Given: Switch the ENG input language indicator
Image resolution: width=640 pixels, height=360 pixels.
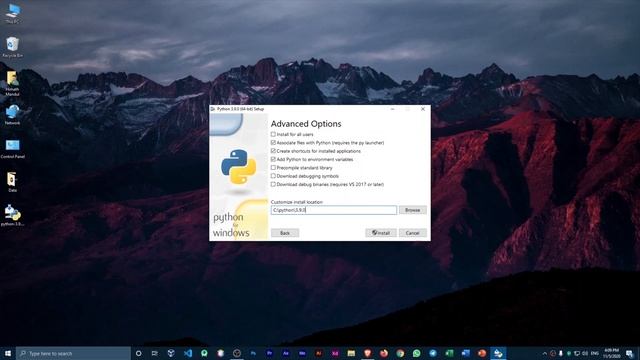Looking at the screenshot, I should [x=595, y=353].
